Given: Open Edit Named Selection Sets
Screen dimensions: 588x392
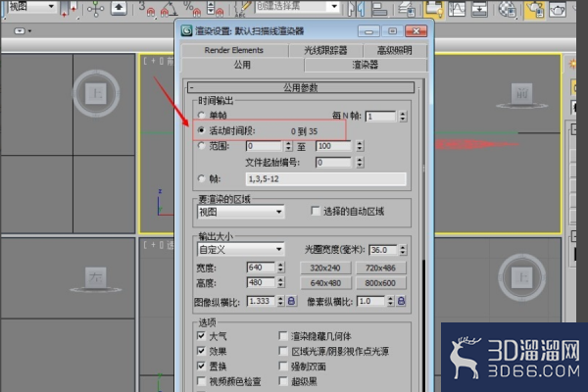Looking at the screenshot, I should [x=242, y=8].
